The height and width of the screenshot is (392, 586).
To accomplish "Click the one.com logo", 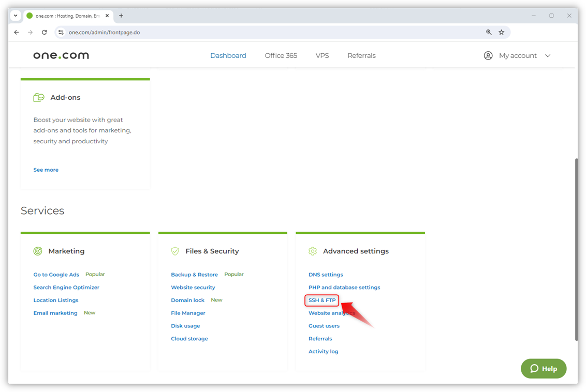I will click(61, 54).
